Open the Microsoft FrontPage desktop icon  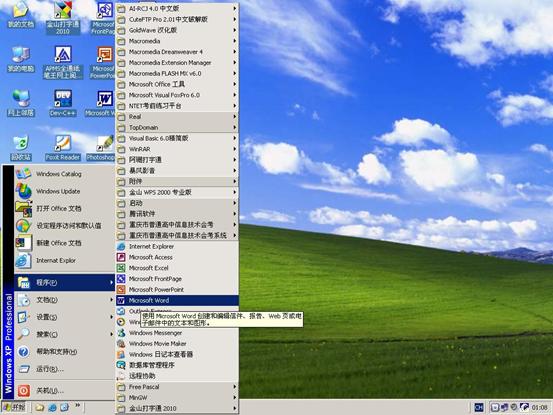(103, 17)
